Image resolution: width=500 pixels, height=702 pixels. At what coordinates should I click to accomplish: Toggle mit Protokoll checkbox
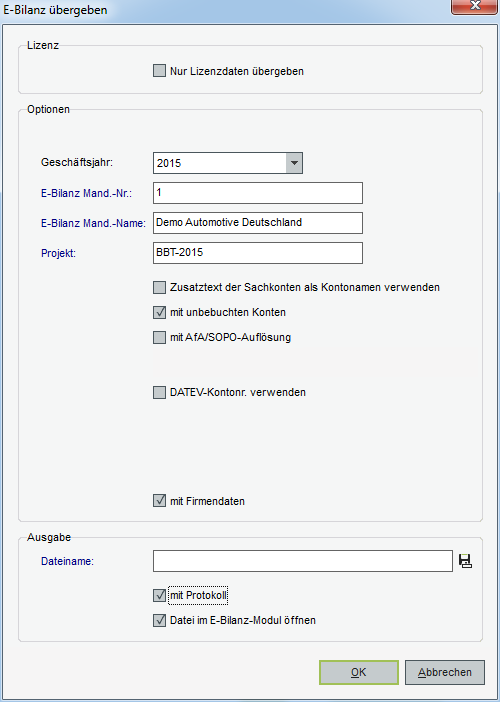point(159,595)
